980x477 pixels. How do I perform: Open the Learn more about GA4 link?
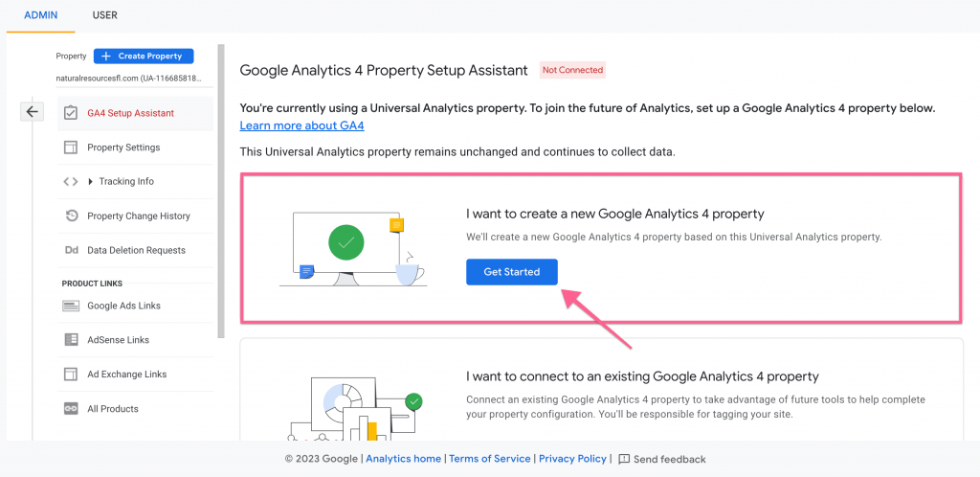[301, 125]
